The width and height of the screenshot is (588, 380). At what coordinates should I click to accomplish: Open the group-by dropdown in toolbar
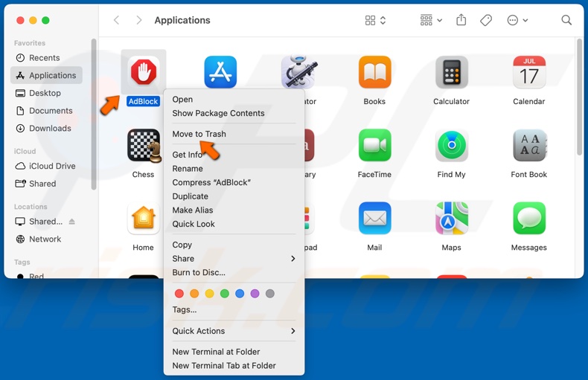tap(431, 21)
